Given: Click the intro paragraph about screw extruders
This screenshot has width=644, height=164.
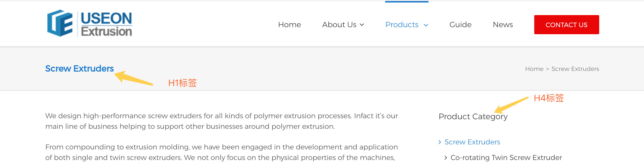Looking at the screenshot, I should [222, 121].
